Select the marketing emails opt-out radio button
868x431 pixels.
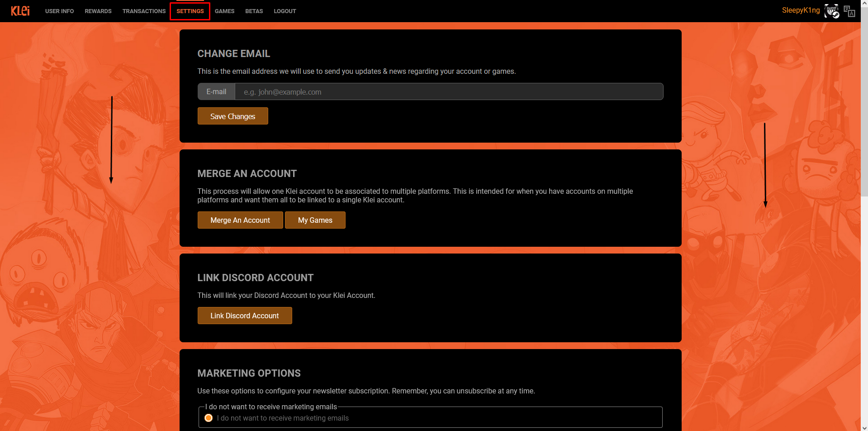coord(209,418)
